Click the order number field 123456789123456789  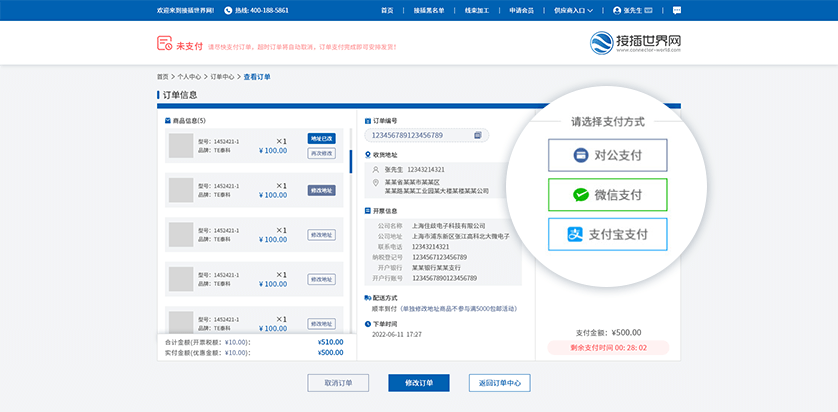tap(426, 135)
